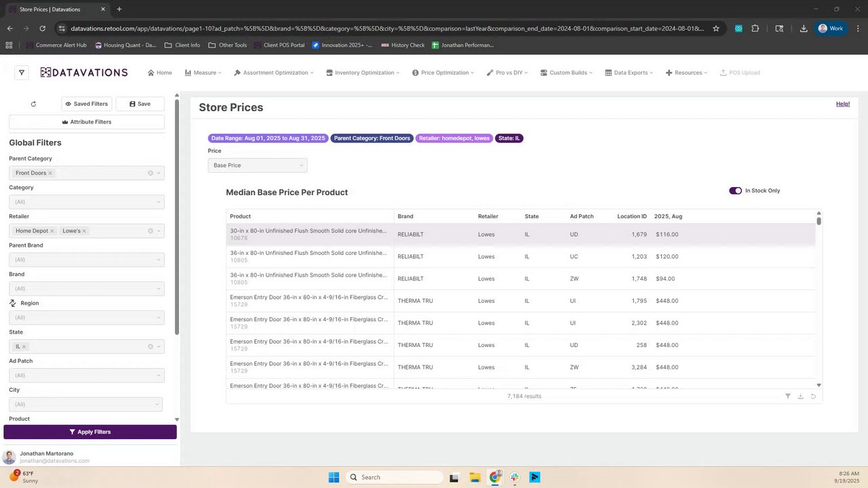Image resolution: width=868 pixels, height=488 pixels.
Task: Clear all State filter selections
Action: pyautogui.click(x=151, y=346)
